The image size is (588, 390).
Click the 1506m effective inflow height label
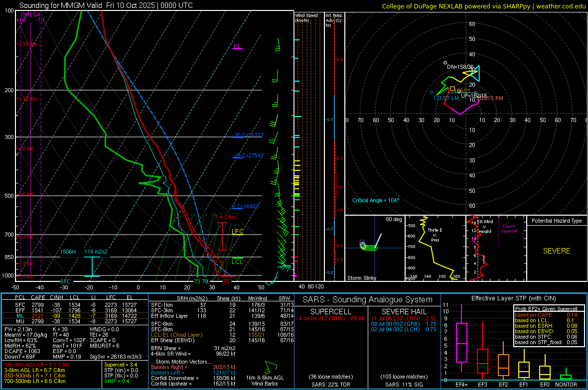pos(68,252)
